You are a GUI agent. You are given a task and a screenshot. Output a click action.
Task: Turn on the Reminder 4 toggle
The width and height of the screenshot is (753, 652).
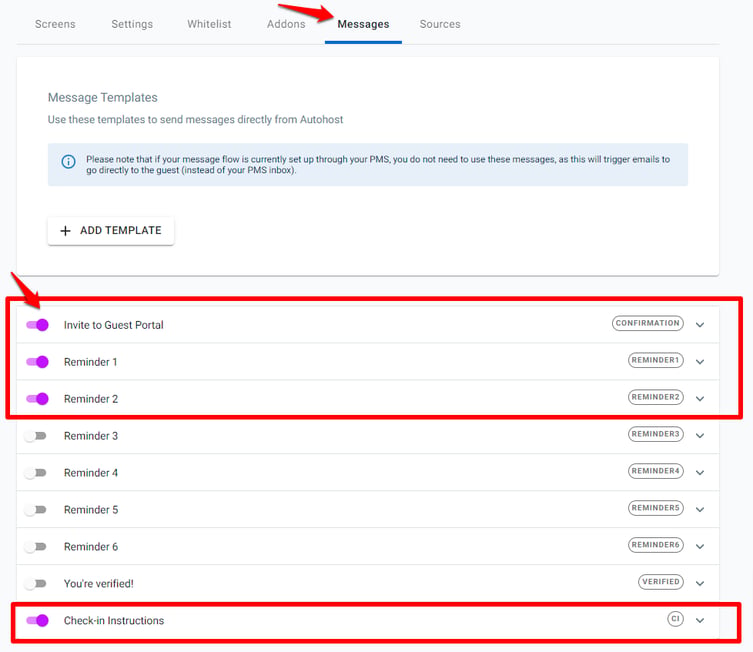click(x=35, y=473)
